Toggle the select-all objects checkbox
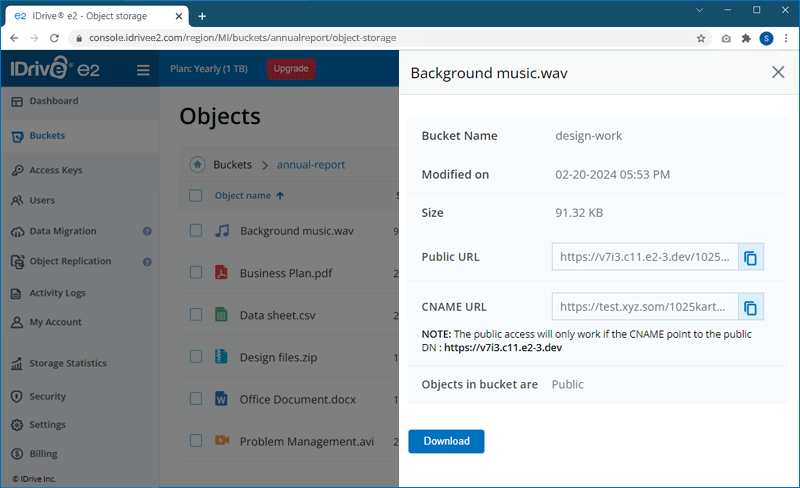 196,196
